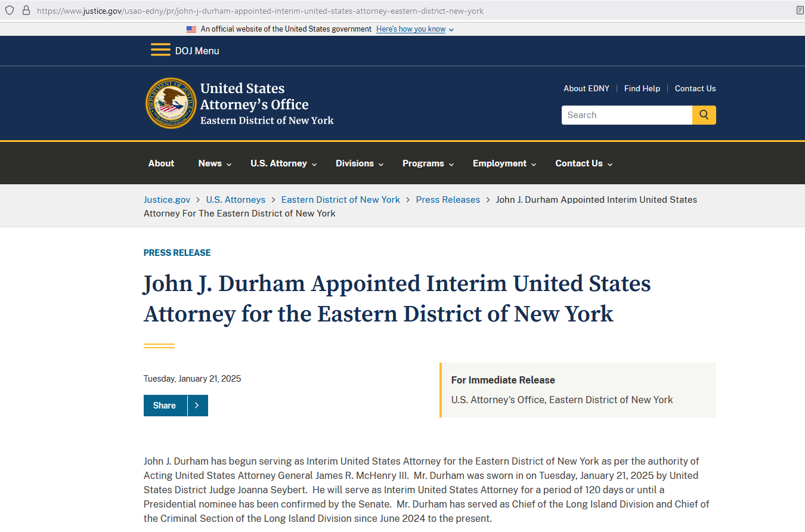Go to U.S. Attorneys breadcrumb link
Image resolution: width=805 pixels, height=532 pixels.
pos(236,200)
